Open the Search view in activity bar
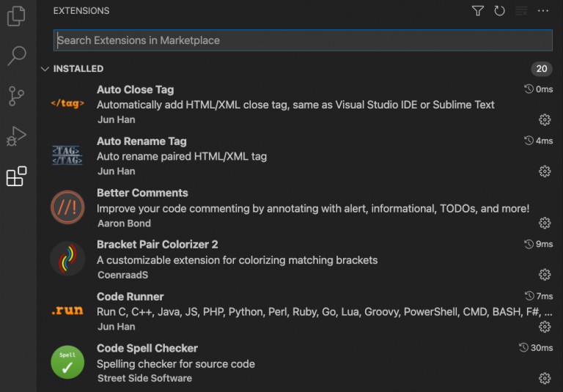 click(16, 56)
